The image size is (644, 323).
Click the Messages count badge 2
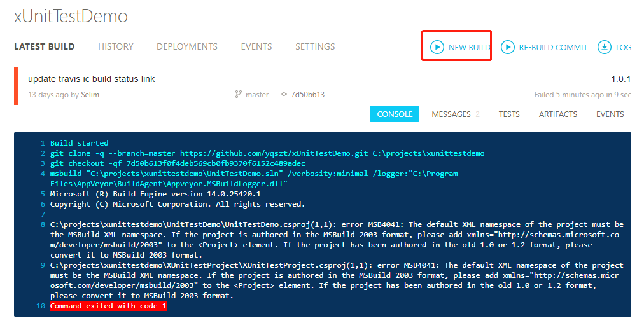pyautogui.click(x=478, y=114)
